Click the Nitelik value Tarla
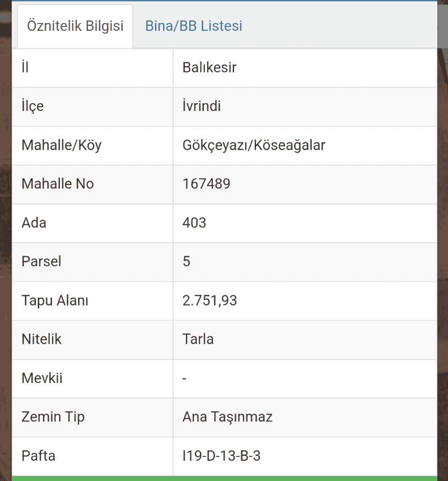The width and height of the screenshot is (448, 481). coord(198,339)
